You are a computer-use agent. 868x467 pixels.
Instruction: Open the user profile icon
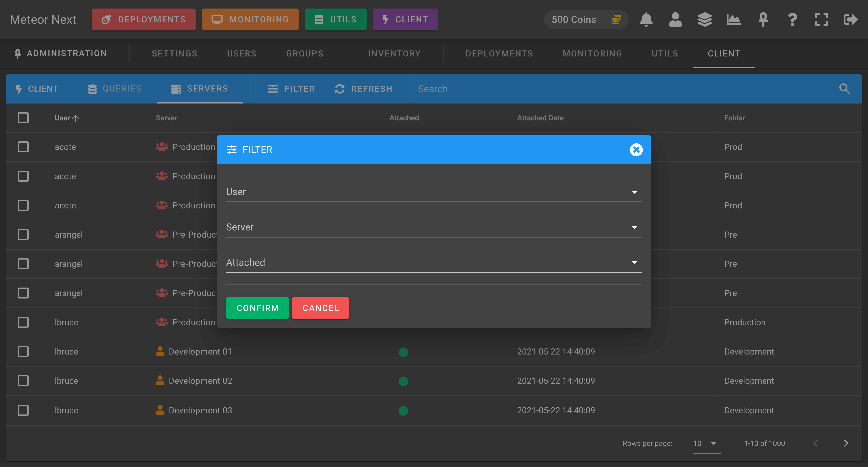(x=675, y=19)
